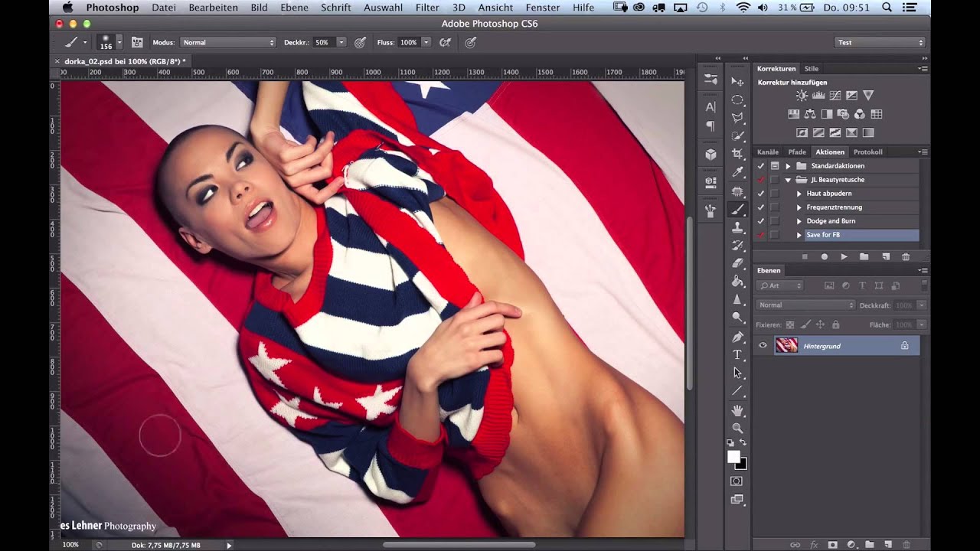Select the Pen tool
The width and height of the screenshot is (980, 551).
point(737,337)
